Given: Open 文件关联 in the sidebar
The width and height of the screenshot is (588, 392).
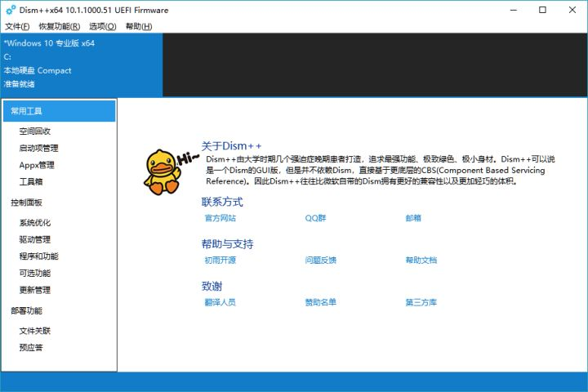Looking at the screenshot, I should click(35, 331).
